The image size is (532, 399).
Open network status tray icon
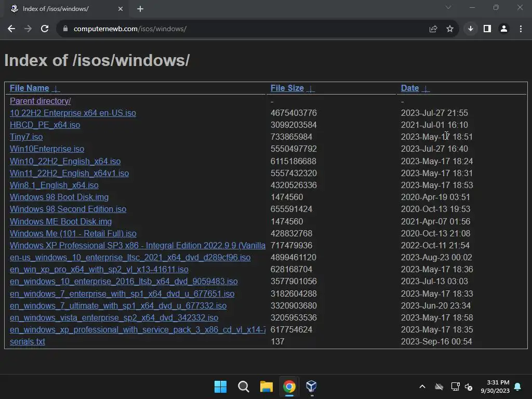455,387
